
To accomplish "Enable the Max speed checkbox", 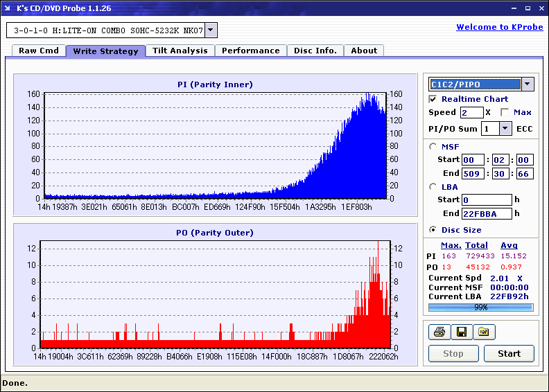I will tap(505, 112).
